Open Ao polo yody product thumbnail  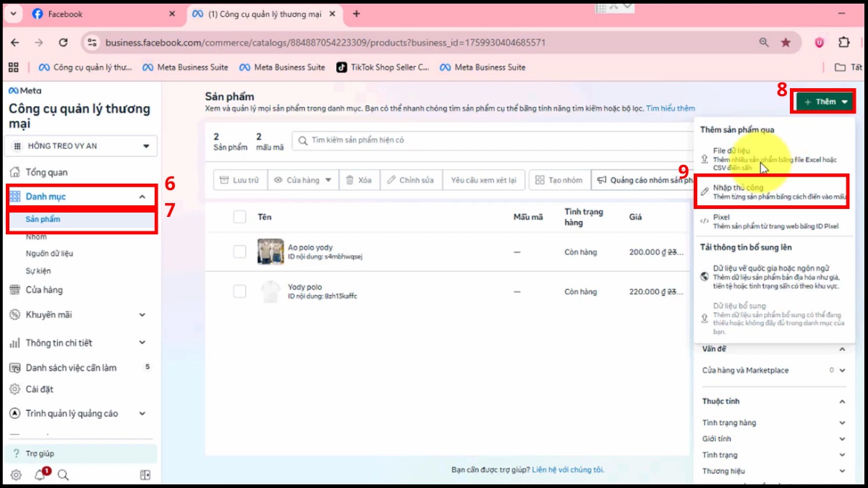(271, 252)
